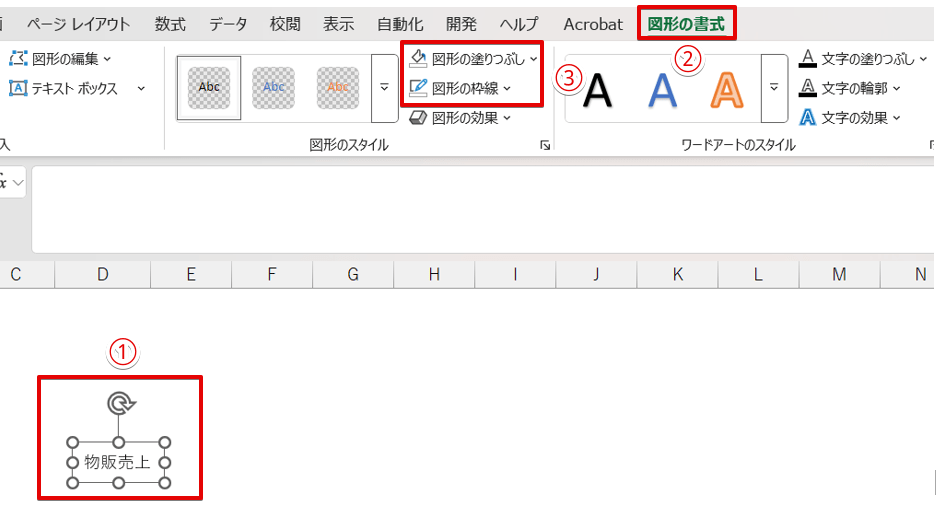The image size is (945, 510).
Task: Click the rotation handle above the text box
Action: click(120, 403)
